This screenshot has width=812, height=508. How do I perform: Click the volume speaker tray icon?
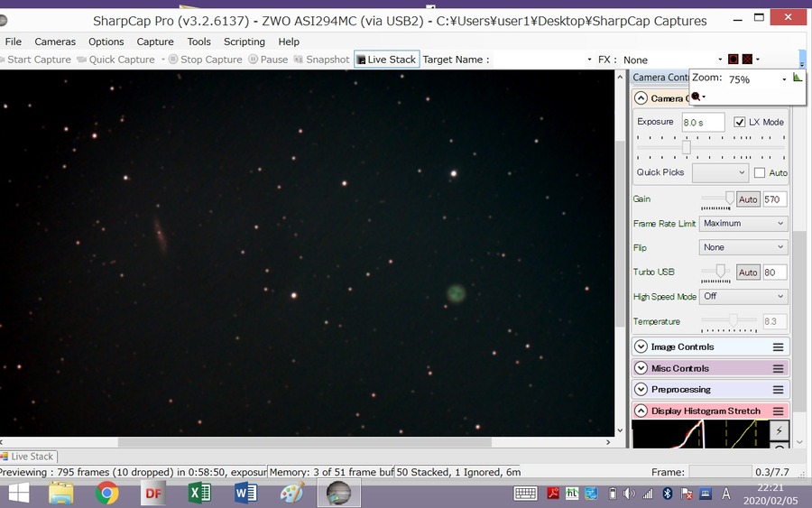click(x=629, y=494)
